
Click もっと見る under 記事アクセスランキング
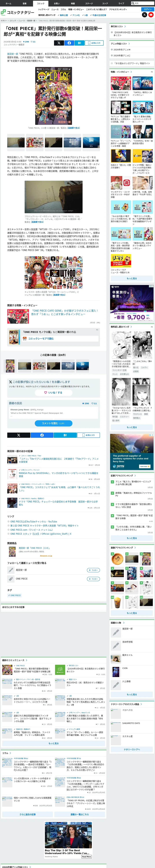pos(132,538)
